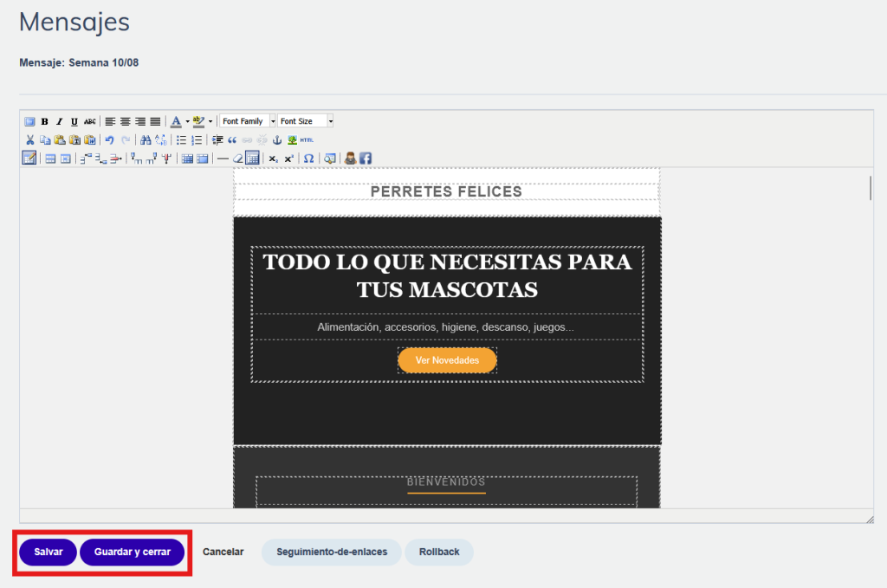887x588 pixels.
Task: Click the editor vertical scrollbar thumb
Action: pos(870,188)
